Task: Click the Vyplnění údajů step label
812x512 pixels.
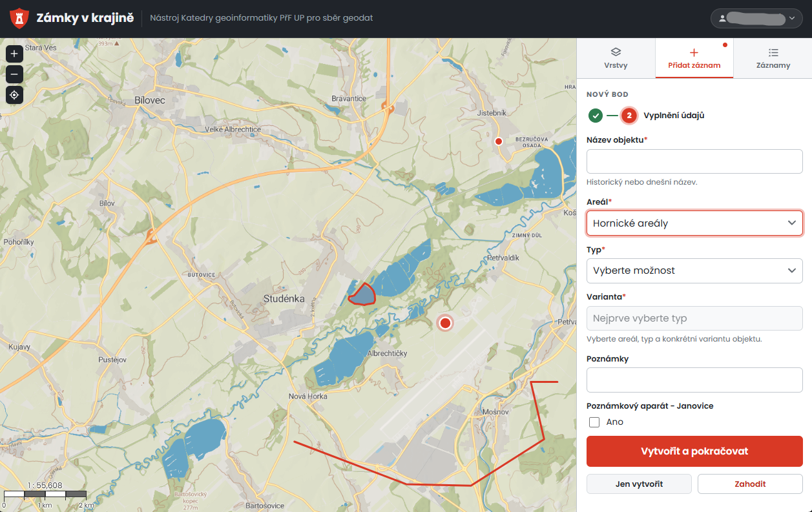Action: click(674, 116)
